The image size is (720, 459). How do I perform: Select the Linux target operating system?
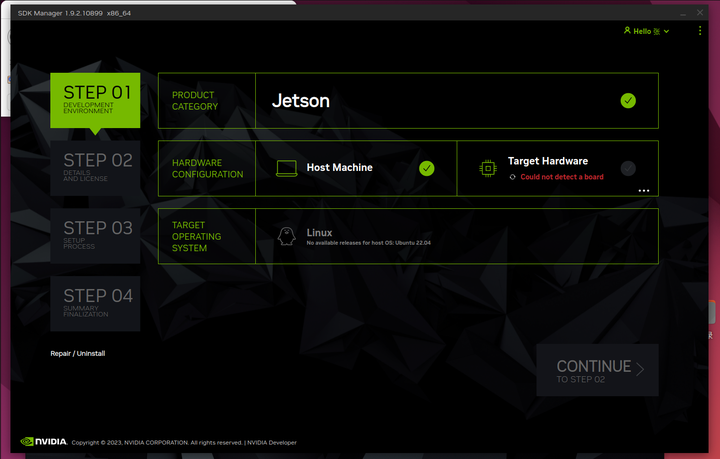tap(457, 236)
